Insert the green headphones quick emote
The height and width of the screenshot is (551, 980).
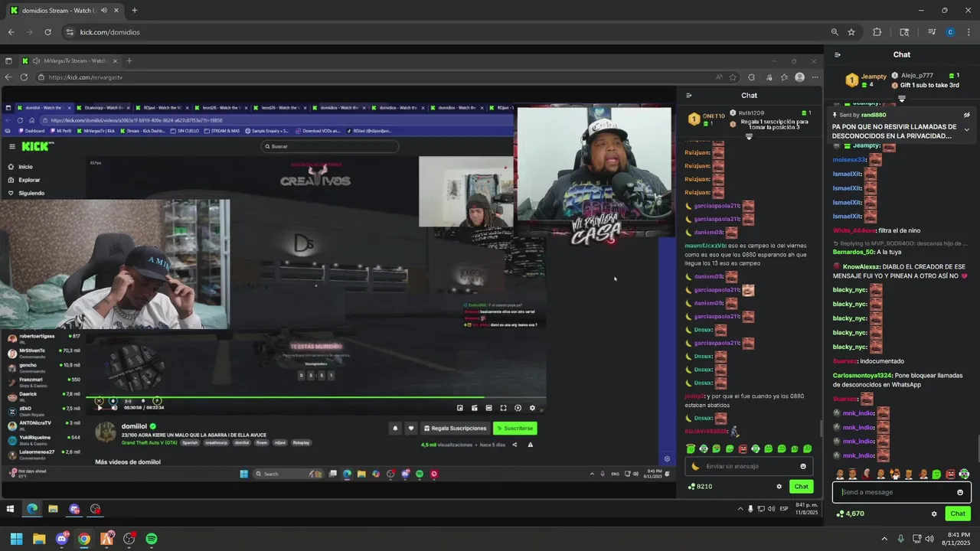[x=964, y=474]
